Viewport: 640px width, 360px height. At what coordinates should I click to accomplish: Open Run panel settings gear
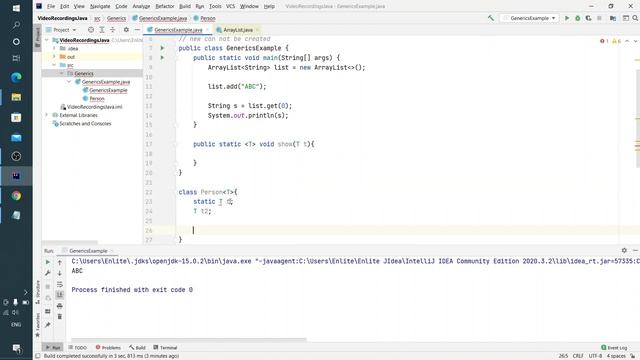point(624,250)
